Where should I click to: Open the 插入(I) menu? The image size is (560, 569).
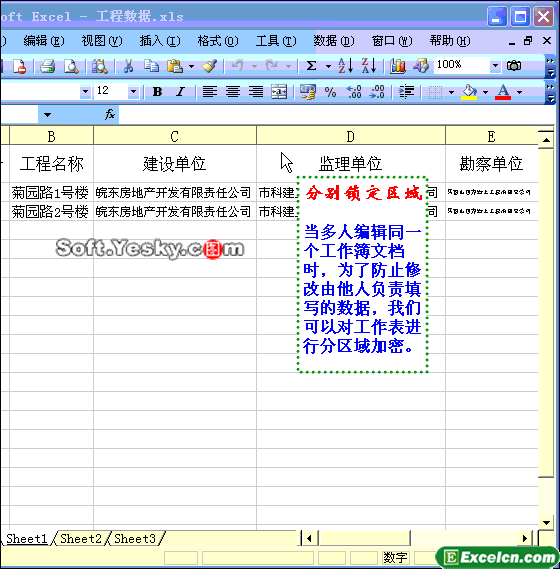click(160, 41)
